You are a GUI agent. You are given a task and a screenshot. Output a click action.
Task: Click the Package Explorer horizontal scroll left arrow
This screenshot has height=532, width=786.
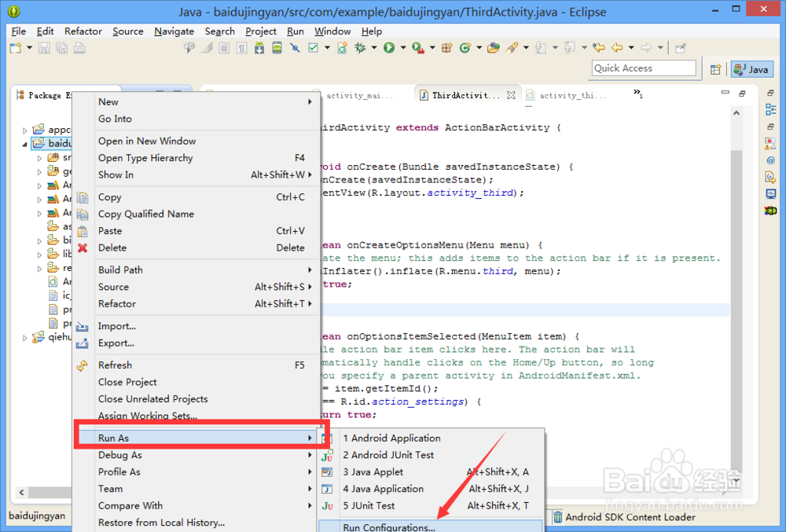(21, 493)
